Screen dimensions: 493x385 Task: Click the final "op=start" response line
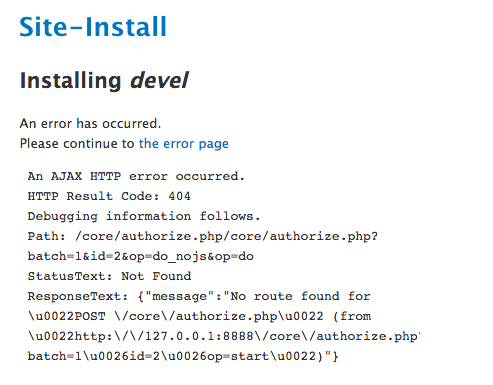(183, 356)
